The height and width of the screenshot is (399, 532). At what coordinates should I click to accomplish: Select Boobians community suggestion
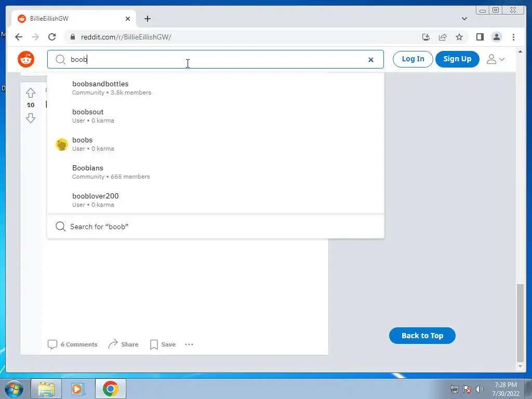216,172
